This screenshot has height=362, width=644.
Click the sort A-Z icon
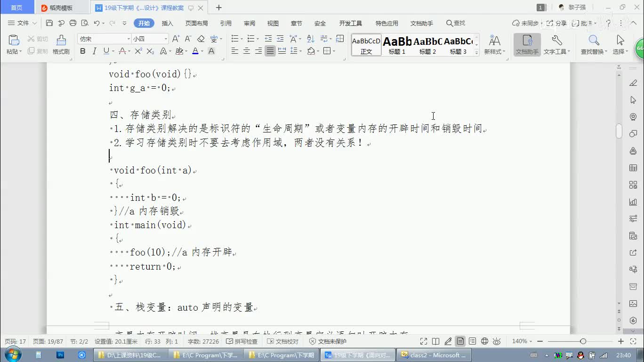tap(311, 39)
